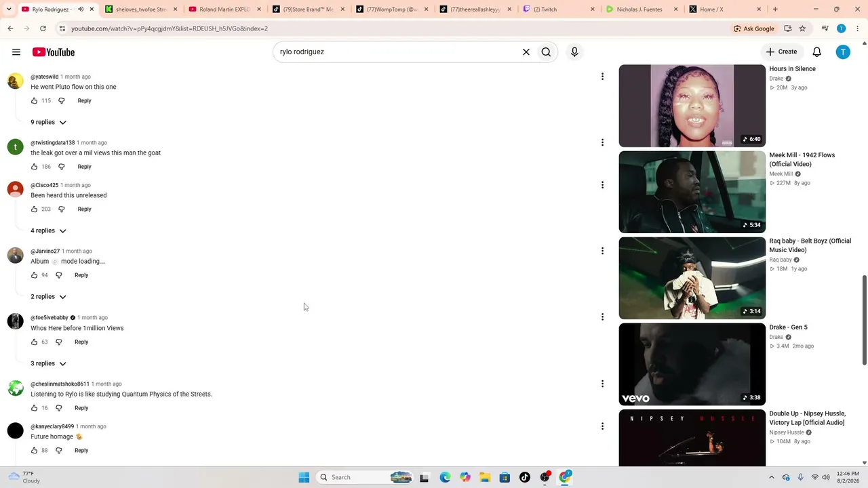Like the @Jarvino27 comment
The width and height of the screenshot is (868, 488).
[34, 275]
